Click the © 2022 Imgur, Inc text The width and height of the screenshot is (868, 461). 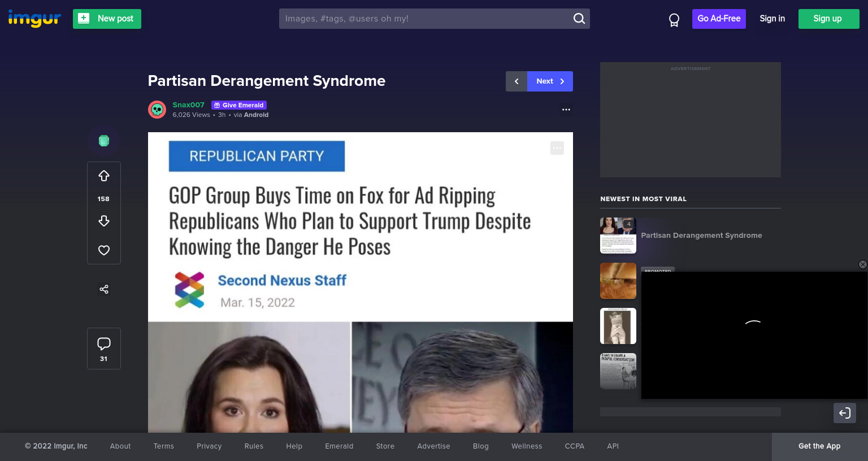pos(56,446)
